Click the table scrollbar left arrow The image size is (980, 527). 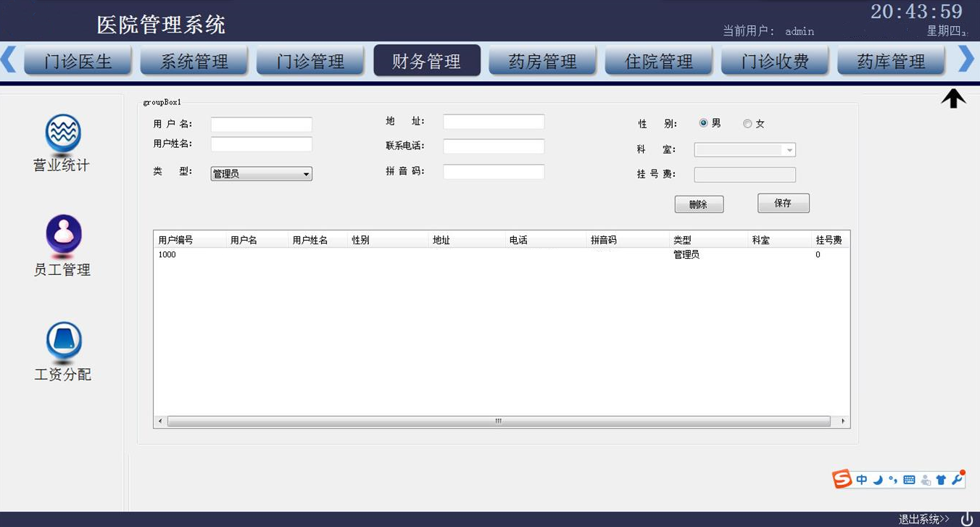[160, 421]
